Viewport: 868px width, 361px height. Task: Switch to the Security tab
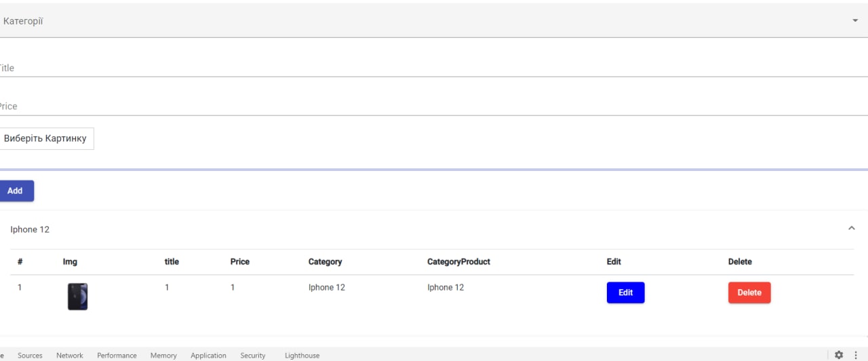[253, 356]
